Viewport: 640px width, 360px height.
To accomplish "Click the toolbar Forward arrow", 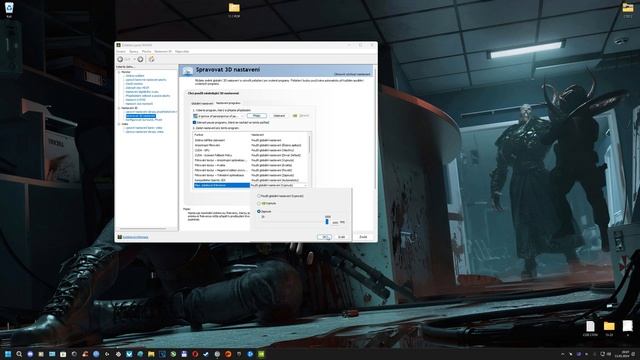I will click(140, 60).
